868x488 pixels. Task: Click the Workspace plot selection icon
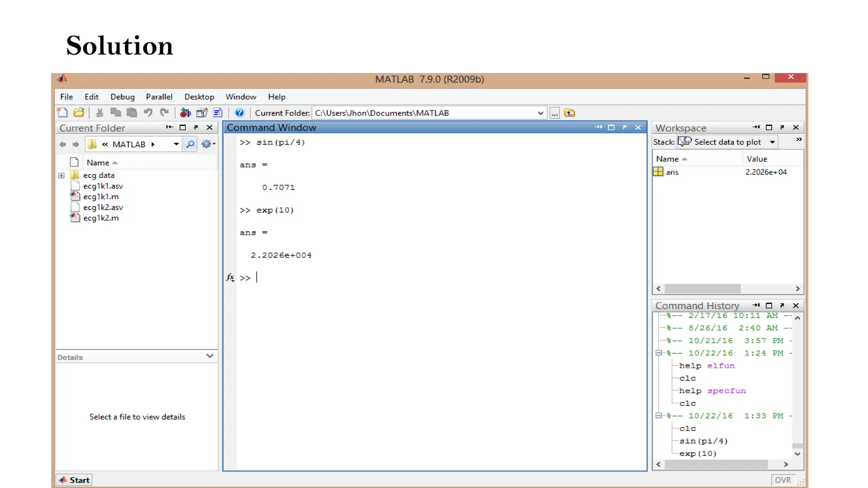(x=684, y=142)
